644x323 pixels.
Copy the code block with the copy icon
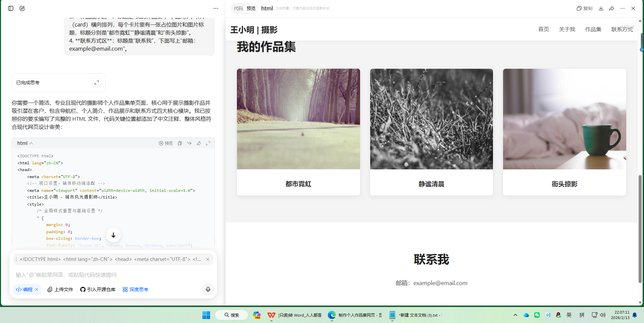pos(180,143)
